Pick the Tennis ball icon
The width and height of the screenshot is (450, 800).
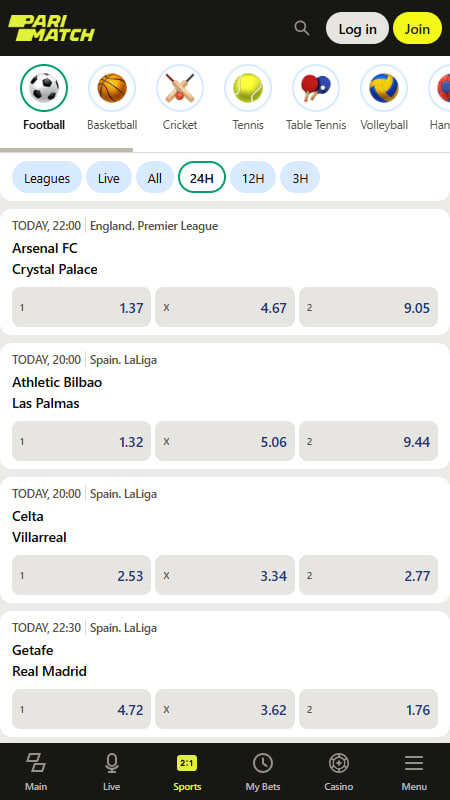[248, 88]
